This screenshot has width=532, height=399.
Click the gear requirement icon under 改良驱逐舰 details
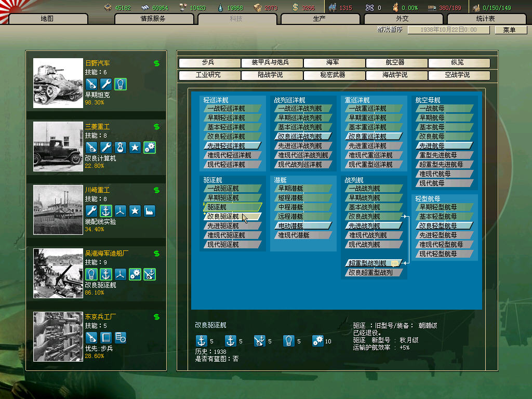pyautogui.click(x=318, y=341)
